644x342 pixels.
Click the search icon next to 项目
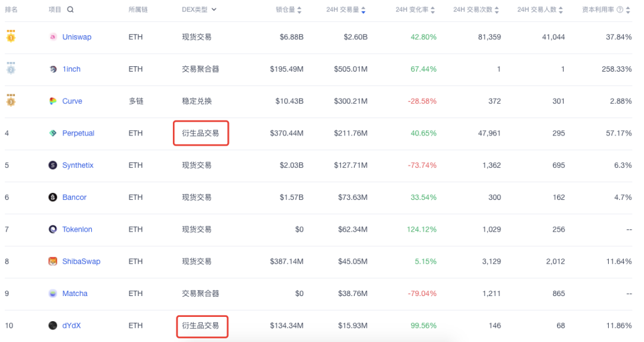[70, 10]
